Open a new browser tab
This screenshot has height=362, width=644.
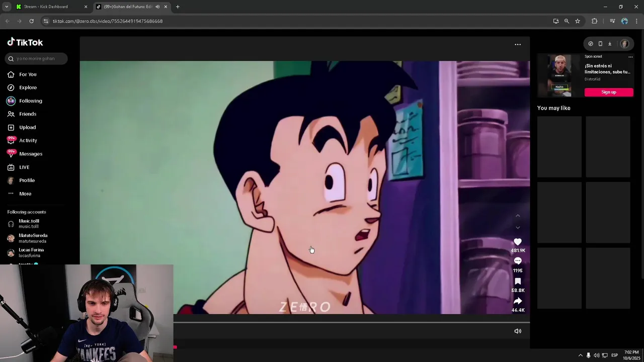coord(178,7)
